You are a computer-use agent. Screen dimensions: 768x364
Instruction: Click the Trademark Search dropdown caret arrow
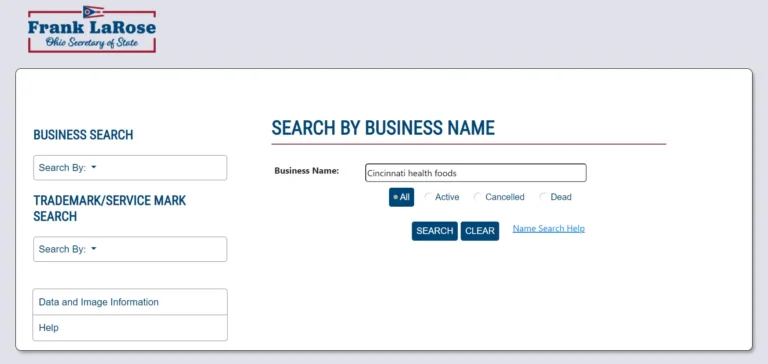94,249
